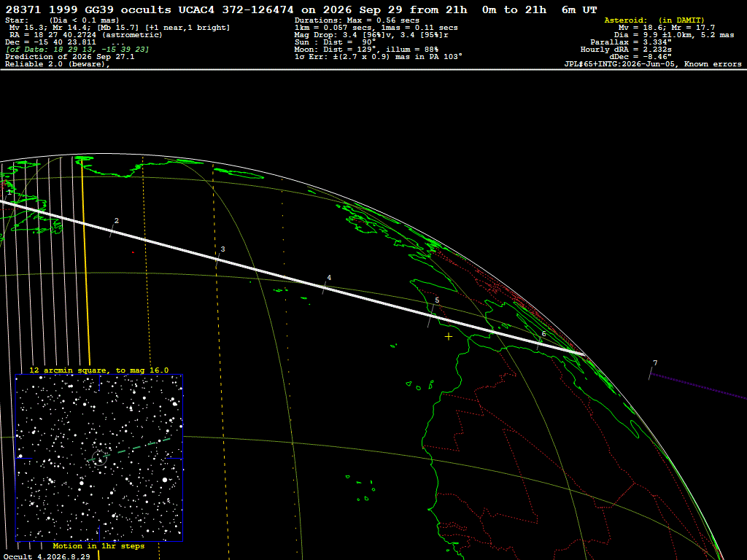Screen dimensions: 747x560
Task: Click the solid yellow vertical line
Action: (86, 262)
